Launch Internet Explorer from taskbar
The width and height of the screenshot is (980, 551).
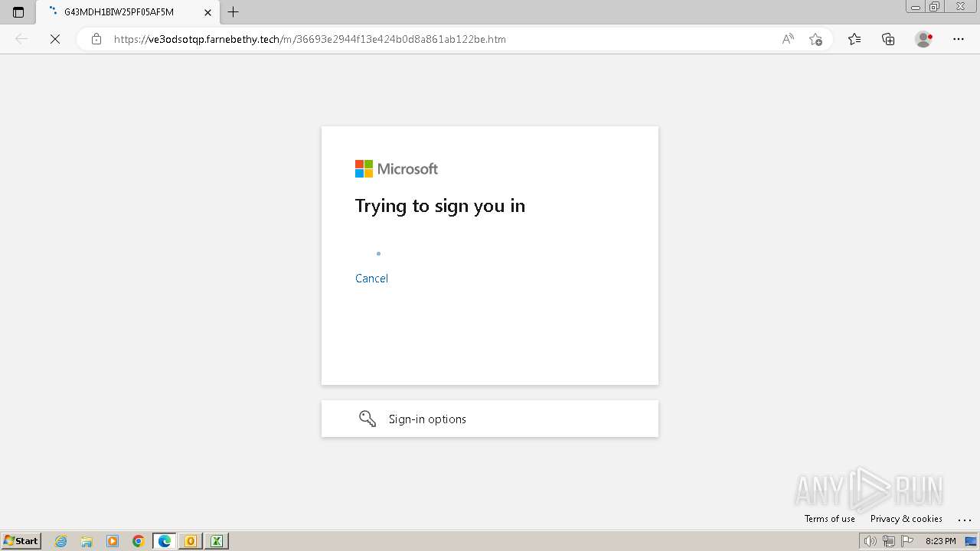point(61,541)
